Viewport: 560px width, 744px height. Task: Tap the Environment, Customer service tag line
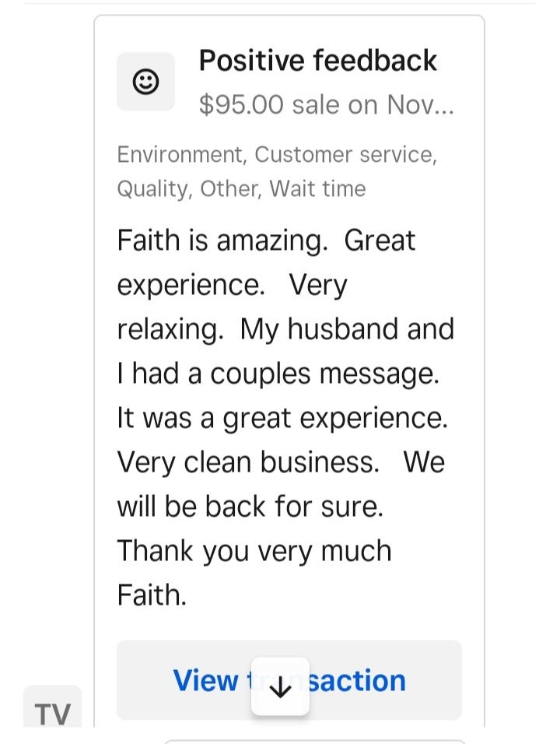[277, 155]
